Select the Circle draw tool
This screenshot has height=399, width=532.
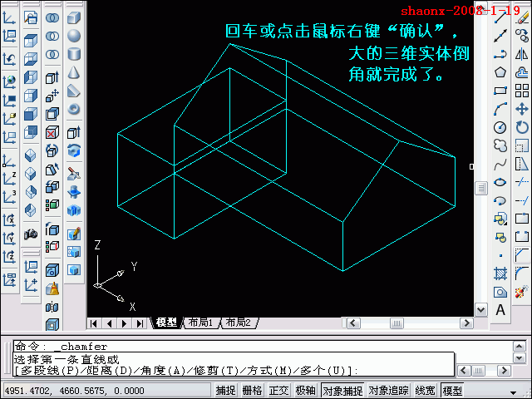pos(500,127)
